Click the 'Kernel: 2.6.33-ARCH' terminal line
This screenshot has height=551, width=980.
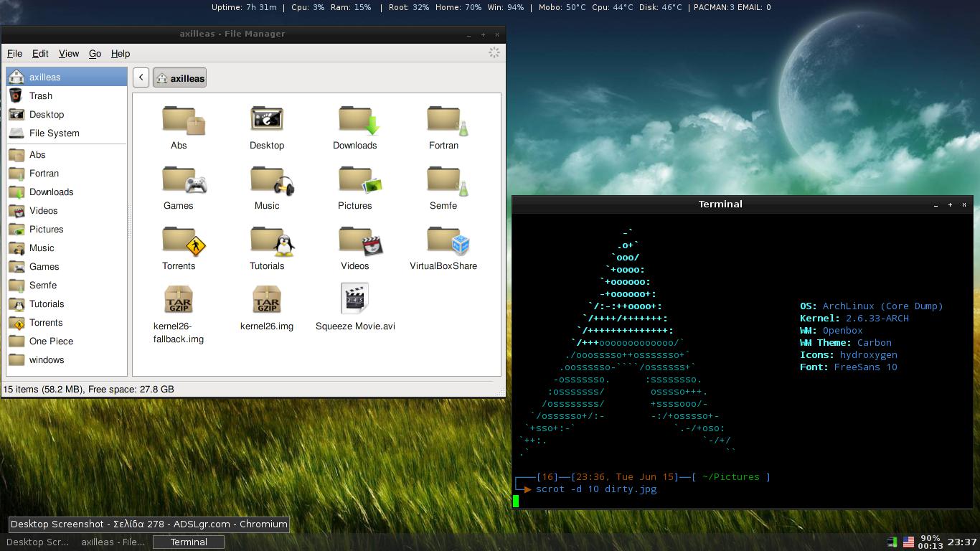[x=854, y=318]
